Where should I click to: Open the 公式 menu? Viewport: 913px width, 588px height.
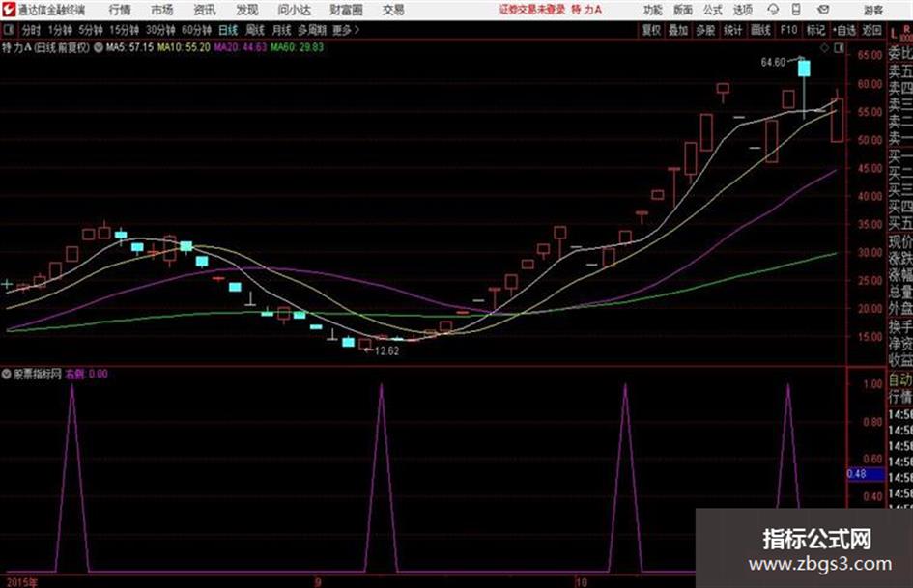tap(713, 10)
